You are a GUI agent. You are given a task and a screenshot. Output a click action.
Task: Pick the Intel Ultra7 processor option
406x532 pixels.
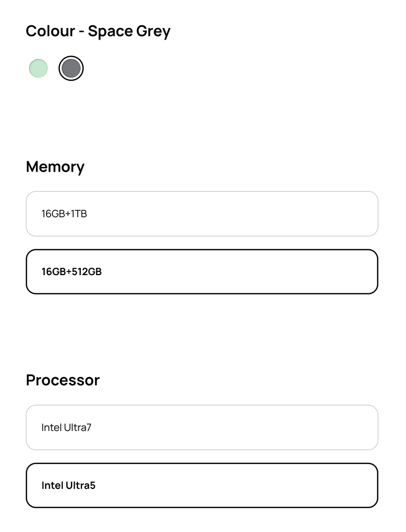202,427
